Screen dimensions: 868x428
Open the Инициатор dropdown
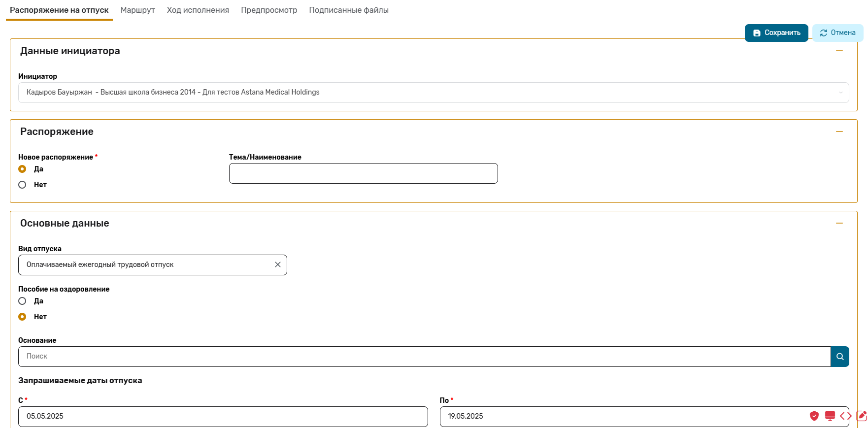coord(434,93)
